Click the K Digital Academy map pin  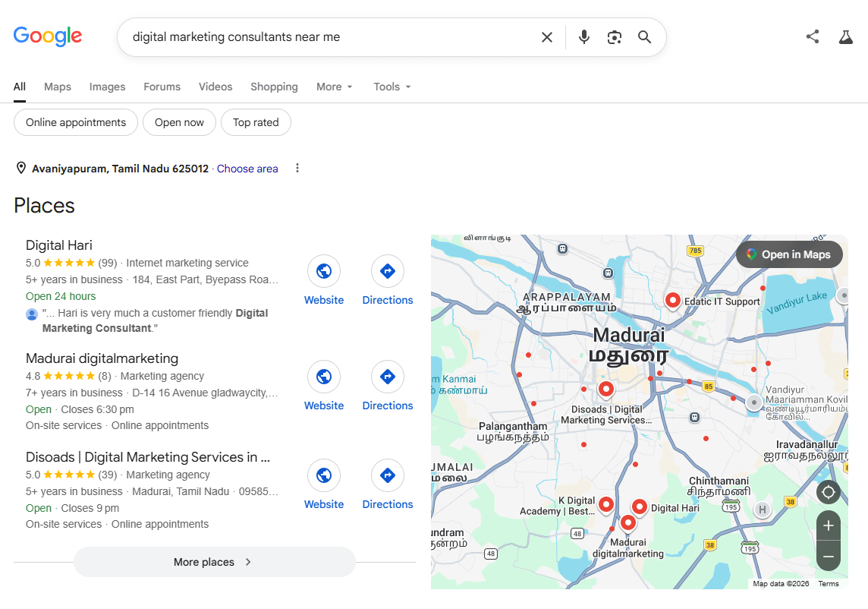tap(606, 505)
